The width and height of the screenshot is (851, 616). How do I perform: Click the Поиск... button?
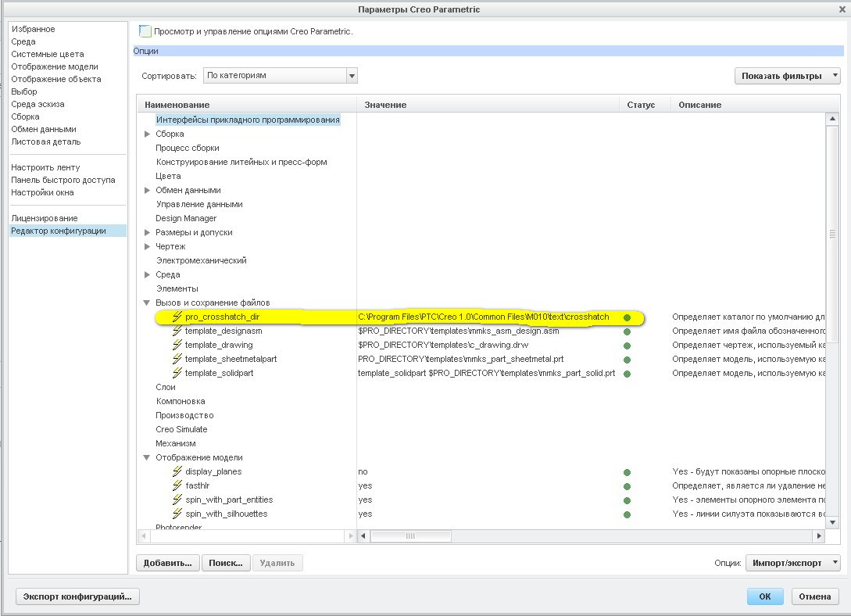226,563
